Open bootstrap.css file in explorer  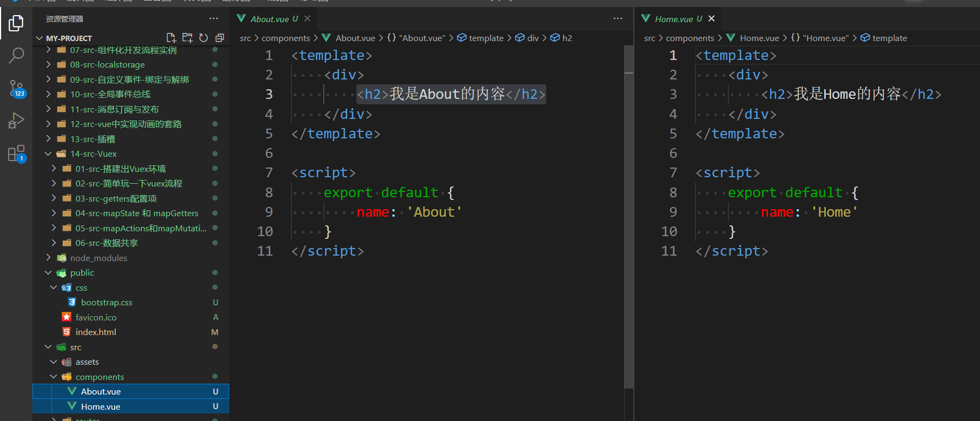point(131,303)
